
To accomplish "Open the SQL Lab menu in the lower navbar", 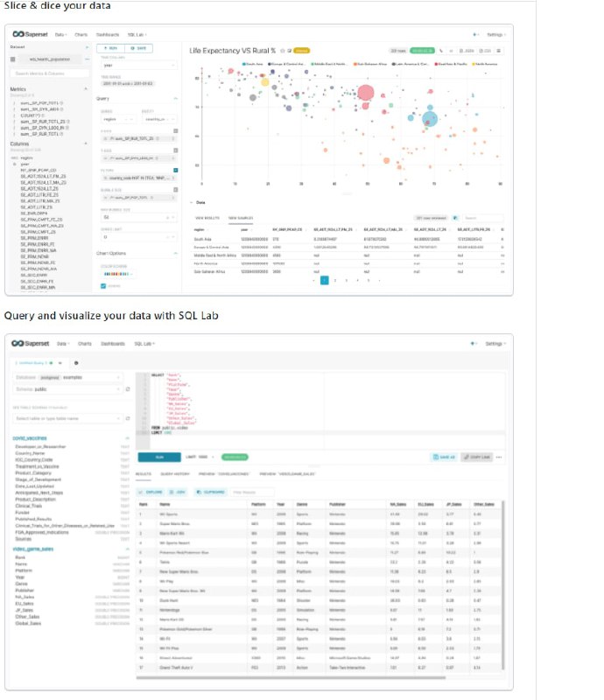I will tap(144, 344).
